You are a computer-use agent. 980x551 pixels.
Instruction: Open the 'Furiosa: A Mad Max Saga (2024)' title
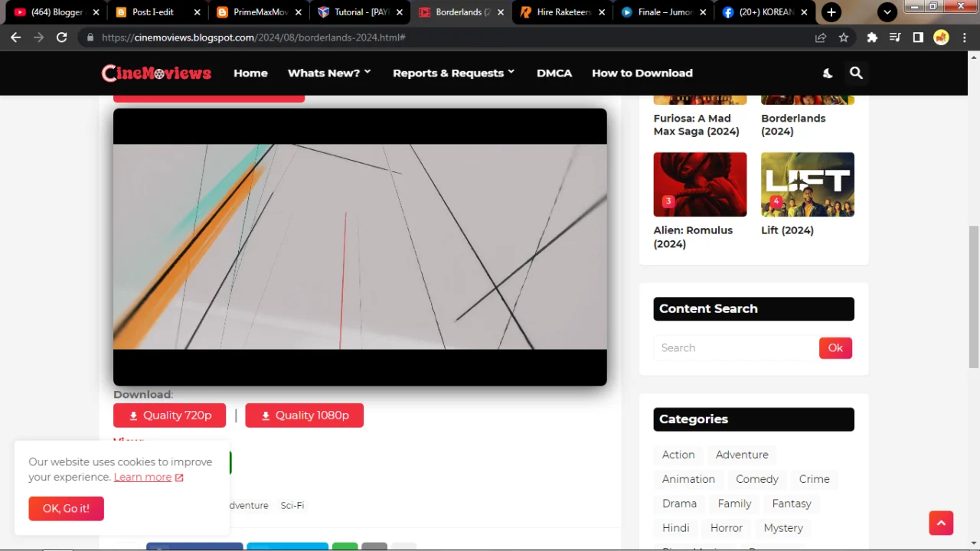click(x=696, y=125)
